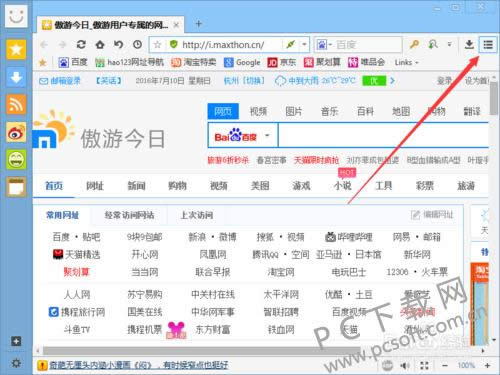Open Maxthon main menu button
500x375 pixels.
point(488,44)
